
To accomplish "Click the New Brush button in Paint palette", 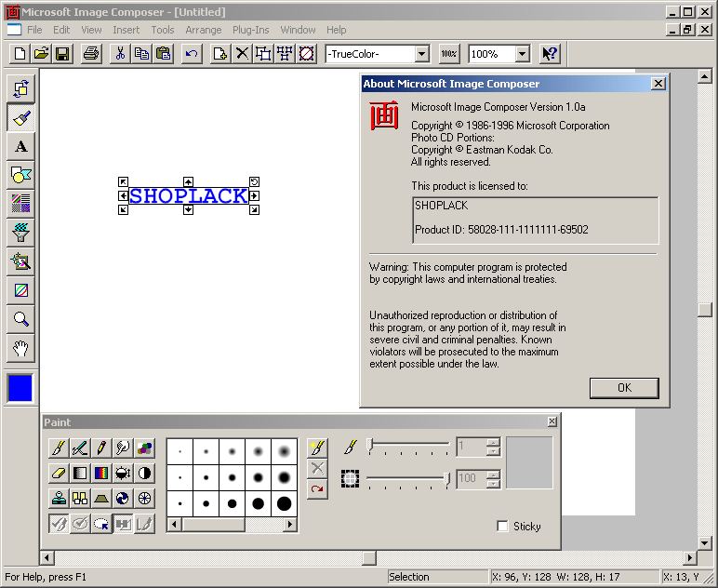I will click(317, 448).
